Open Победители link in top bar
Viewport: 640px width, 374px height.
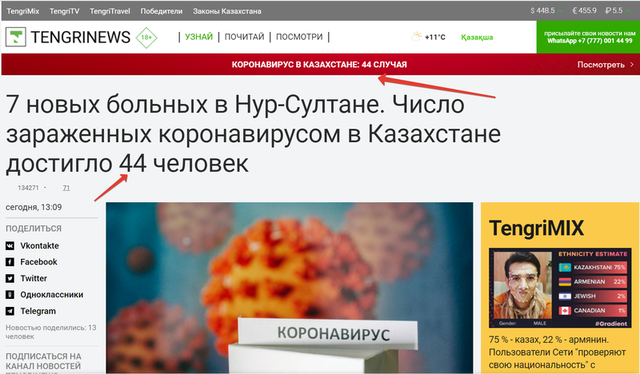(x=161, y=11)
